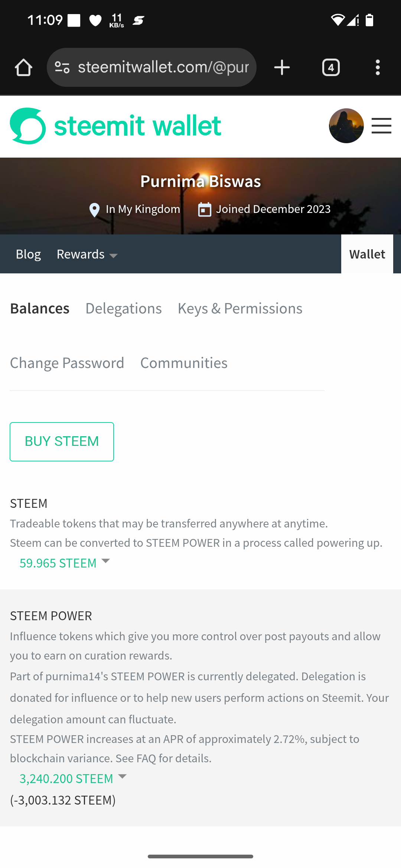Go to the Blog tab
Viewport: 401px width, 868px height.
click(x=28, y=254)
